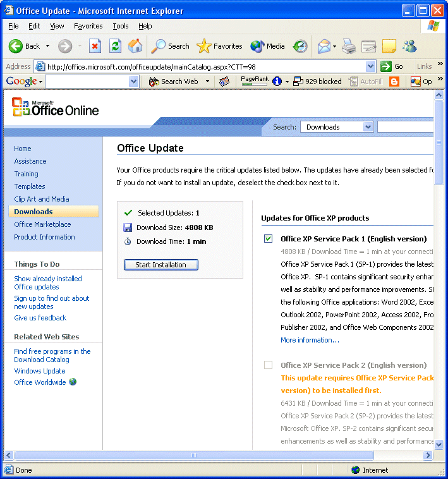
Task: Print the page with the printer icon
Action: pyautogui.click(x=349, y=46)
